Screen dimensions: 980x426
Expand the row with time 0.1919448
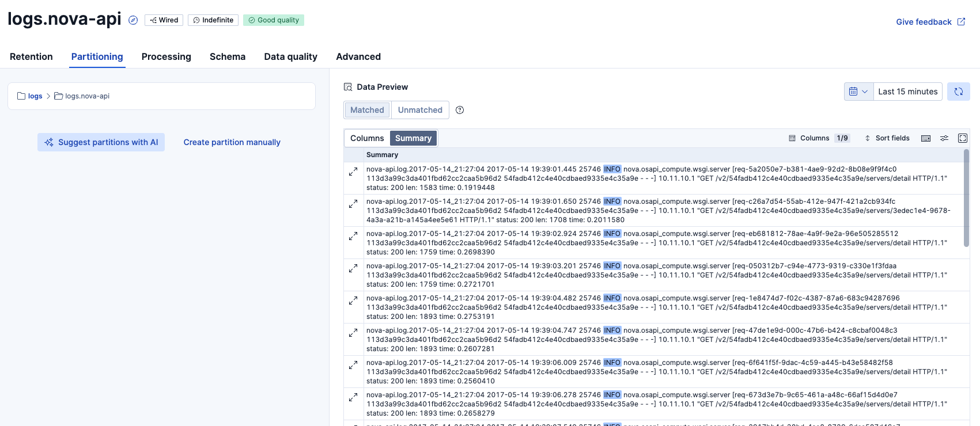click(353, 172)
